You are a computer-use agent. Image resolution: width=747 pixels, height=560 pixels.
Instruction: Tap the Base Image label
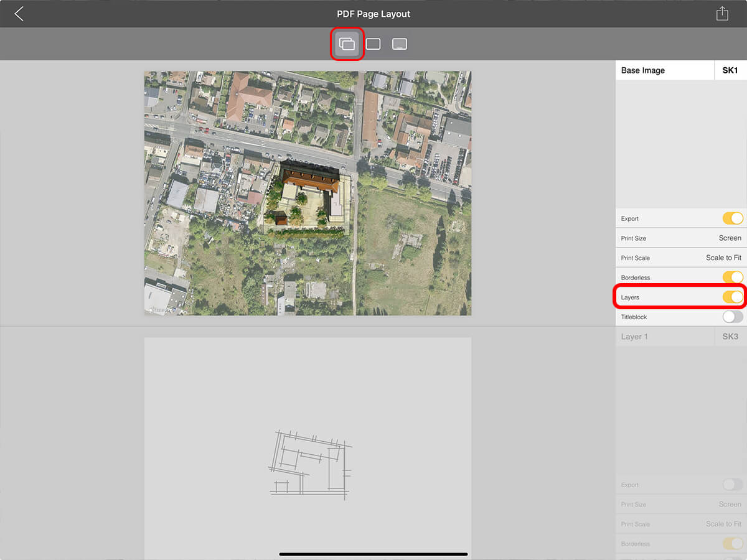pos(643,70)
